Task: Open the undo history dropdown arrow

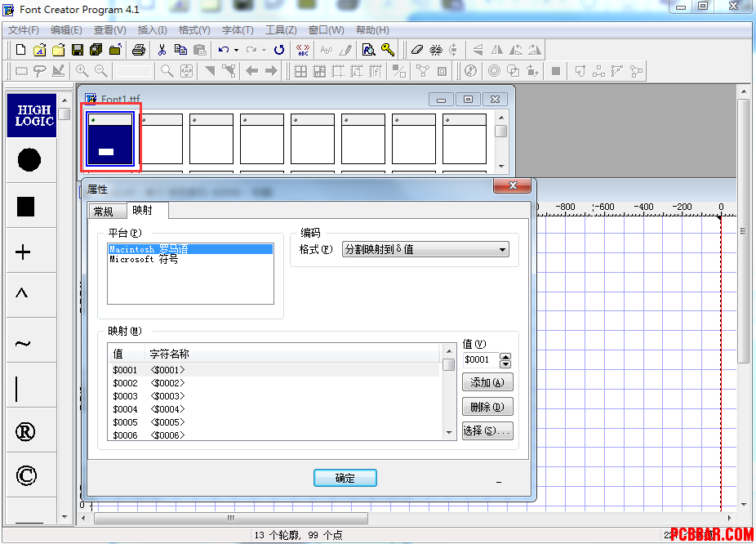Action: 236,50
